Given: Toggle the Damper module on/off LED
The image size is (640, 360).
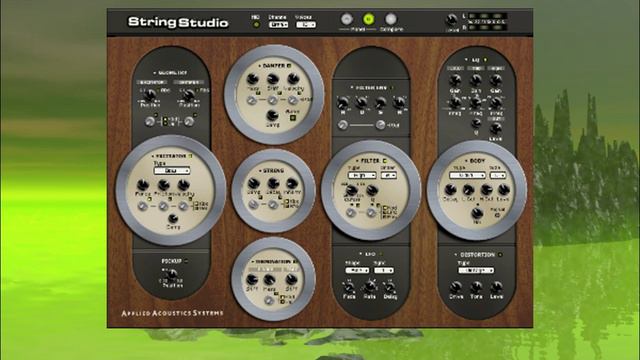Looking at the screenshot, I should click(289, 65).
